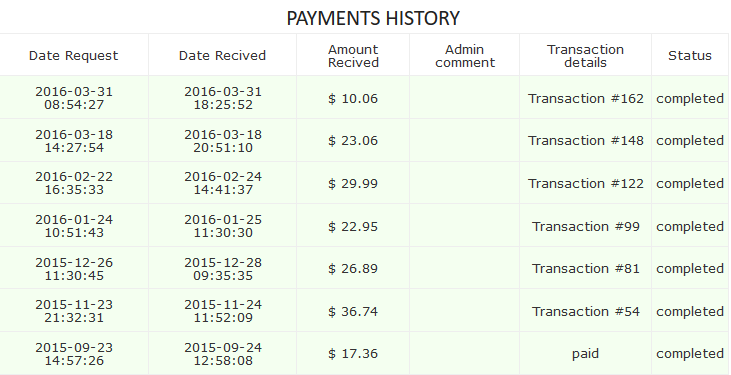This screenshot has height=375, width=731.
Task: Open Transaction #99 details
Action: tap(586, 226)
